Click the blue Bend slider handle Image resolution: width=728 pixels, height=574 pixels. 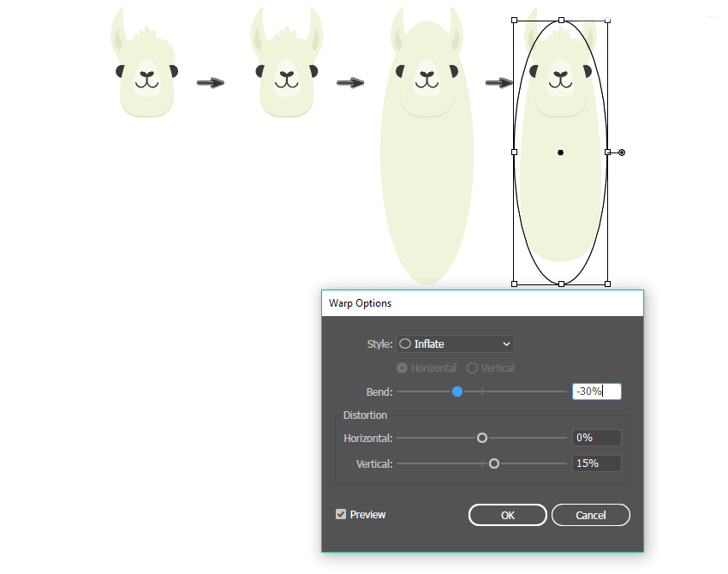click(x=457, y=392)
